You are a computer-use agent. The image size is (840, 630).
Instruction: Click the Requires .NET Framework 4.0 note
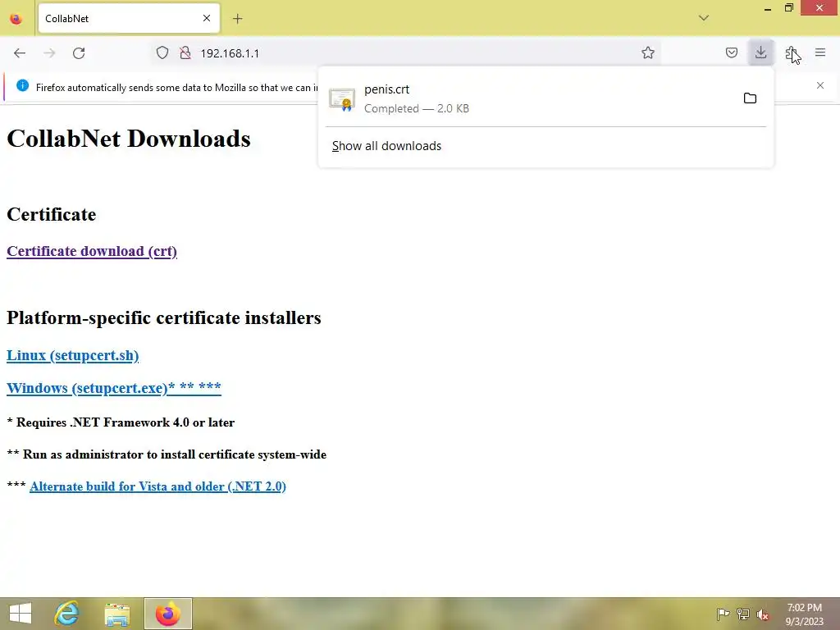pos(121,422)
